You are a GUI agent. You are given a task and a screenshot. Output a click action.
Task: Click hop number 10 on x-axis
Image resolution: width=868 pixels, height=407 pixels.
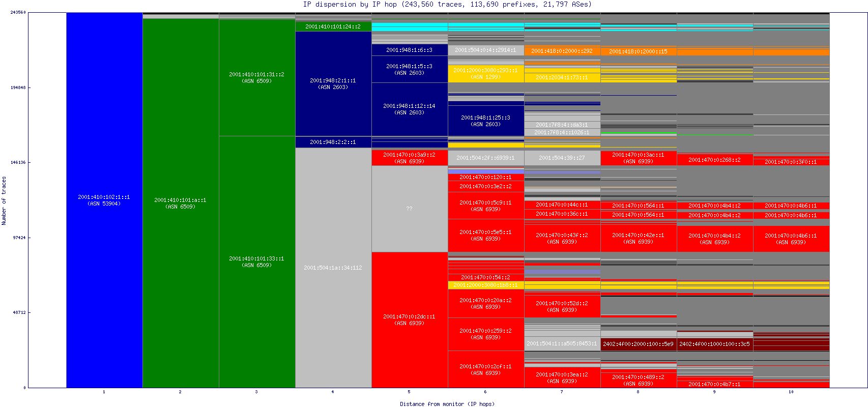[791, 392]
